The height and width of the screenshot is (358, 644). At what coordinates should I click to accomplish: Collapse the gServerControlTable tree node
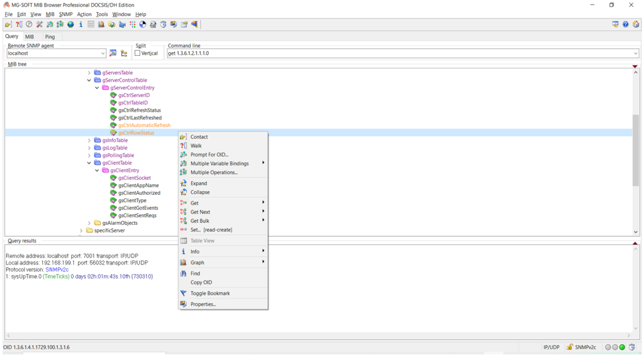89,80
